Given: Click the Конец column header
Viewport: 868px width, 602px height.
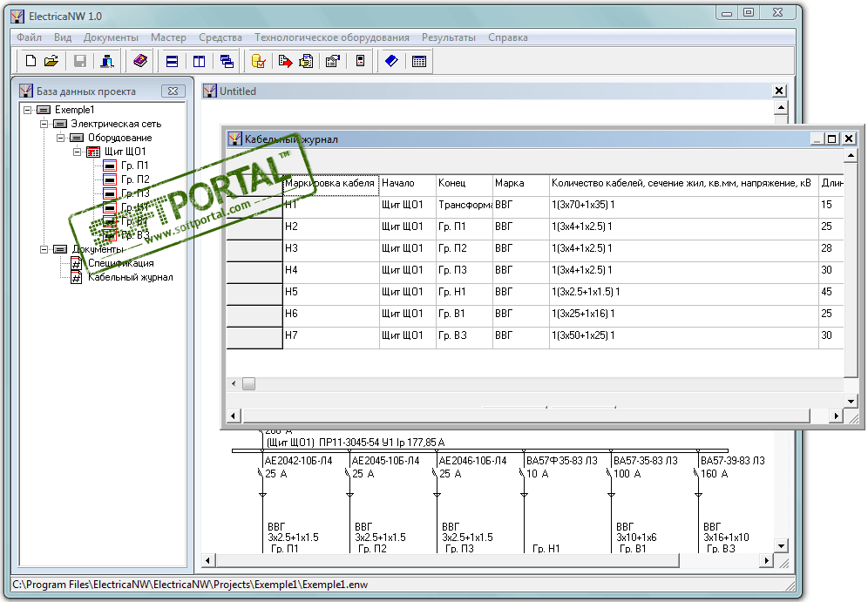Looking at the screenshot, I should (465, 184).
